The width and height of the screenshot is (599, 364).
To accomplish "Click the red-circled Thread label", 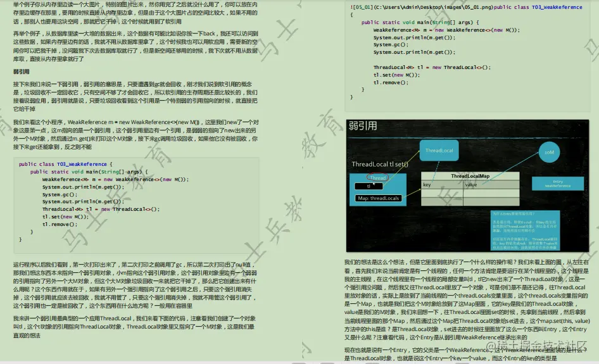I will [377, 178].
